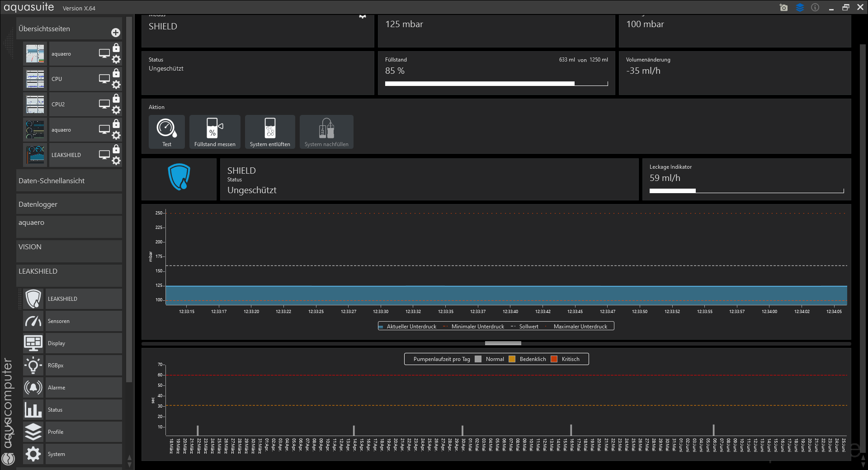Click the add snapshot camera icon
The height and width of the screenshot is (470, 868).
[783, 8]
